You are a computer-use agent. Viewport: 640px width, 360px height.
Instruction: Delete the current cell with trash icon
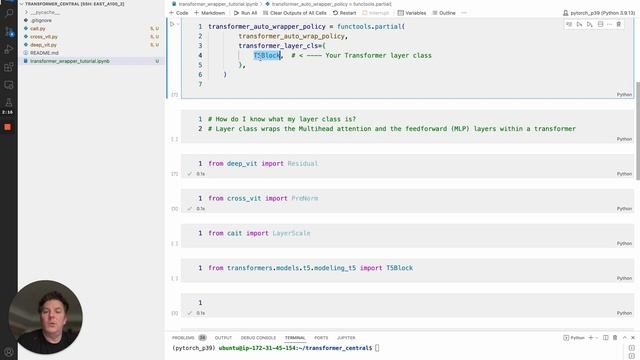pos(619,24)
